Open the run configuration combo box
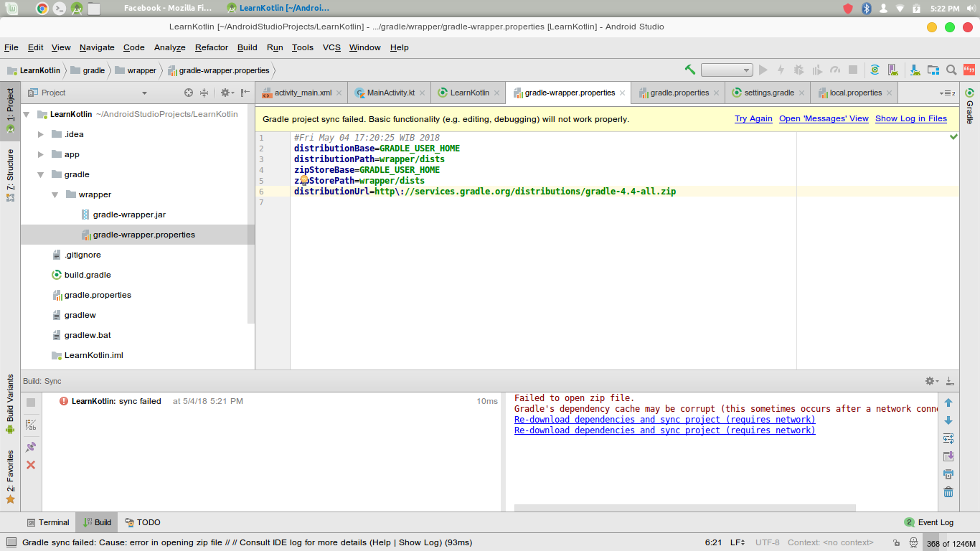Viewport: 980px width, 551px height. (727, 70)
